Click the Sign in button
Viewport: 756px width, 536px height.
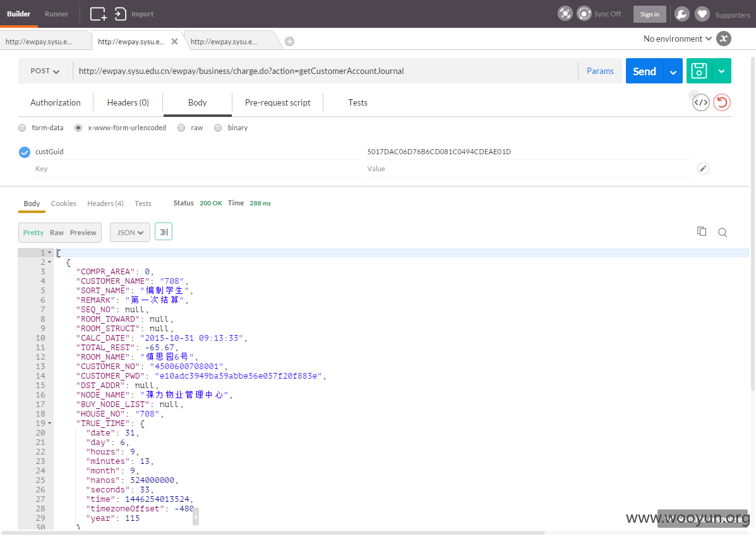click(x=649, y=14)
